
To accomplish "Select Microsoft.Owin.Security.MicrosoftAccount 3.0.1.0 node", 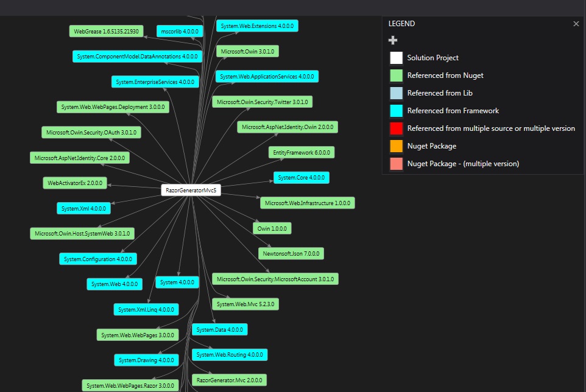I will coord(275,279).
